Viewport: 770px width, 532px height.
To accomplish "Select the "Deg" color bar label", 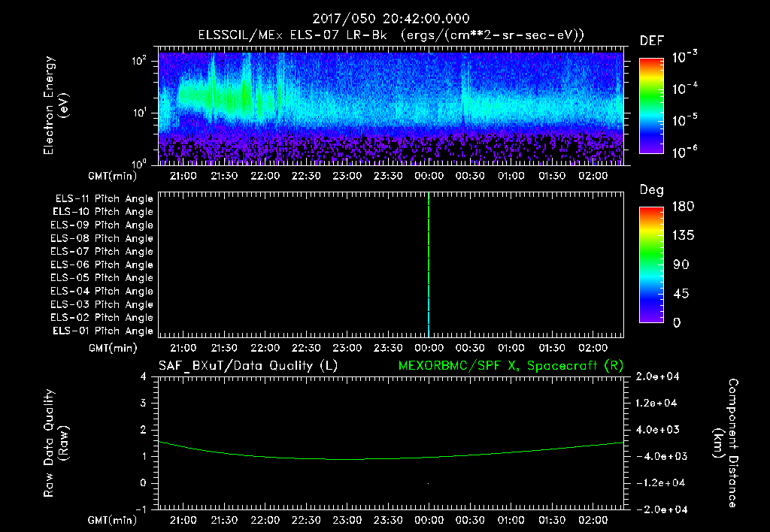I will (x=652, y=190).
